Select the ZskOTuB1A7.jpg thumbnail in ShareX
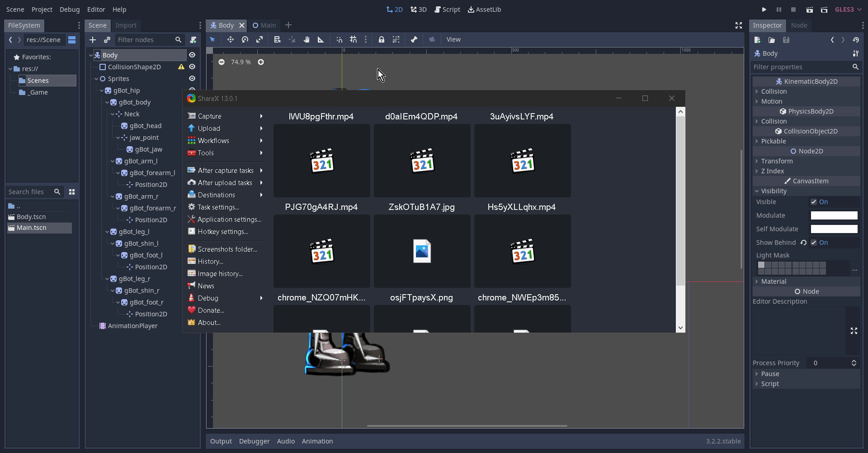The height and width of the screenshot is (453, 868). pos(422,251)
